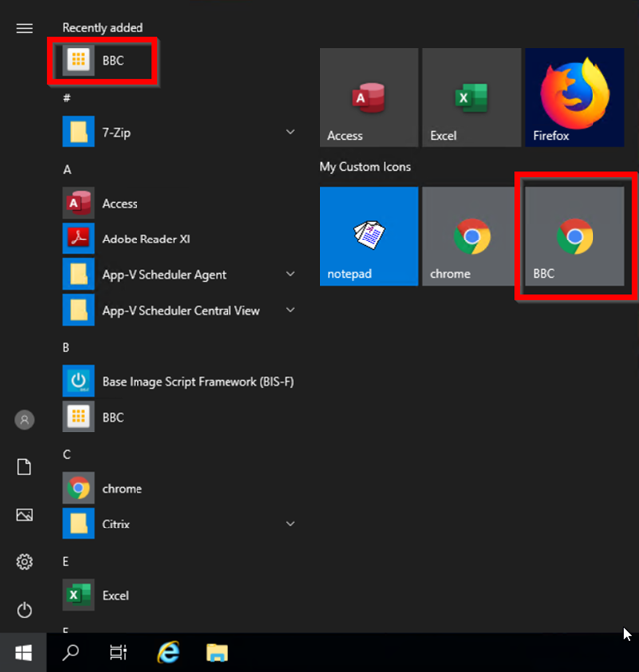Viewport: 639px width, 672px height.
Task: Click the Access tile
Action: [x=369, y=98]
